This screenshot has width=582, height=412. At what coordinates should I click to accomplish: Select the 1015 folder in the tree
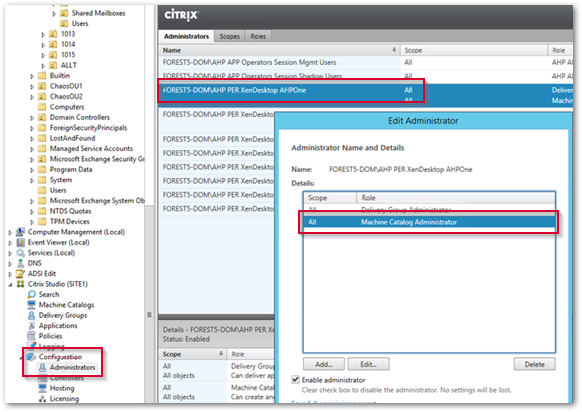pyautogui.click(x=68, y=55)
